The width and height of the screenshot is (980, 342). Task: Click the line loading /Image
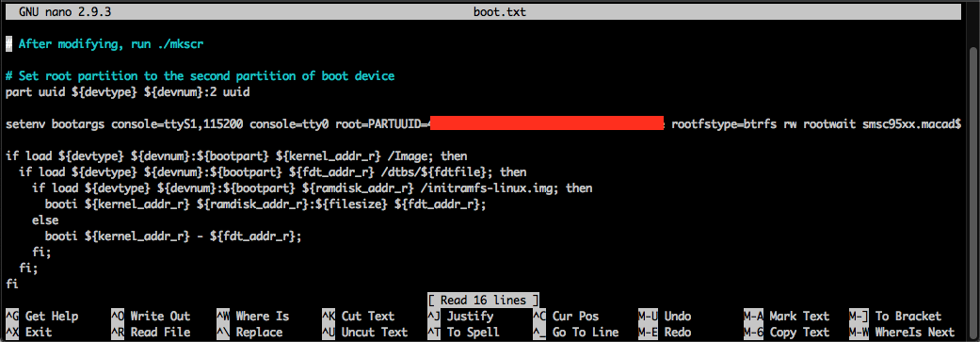[x=236, y=156]
